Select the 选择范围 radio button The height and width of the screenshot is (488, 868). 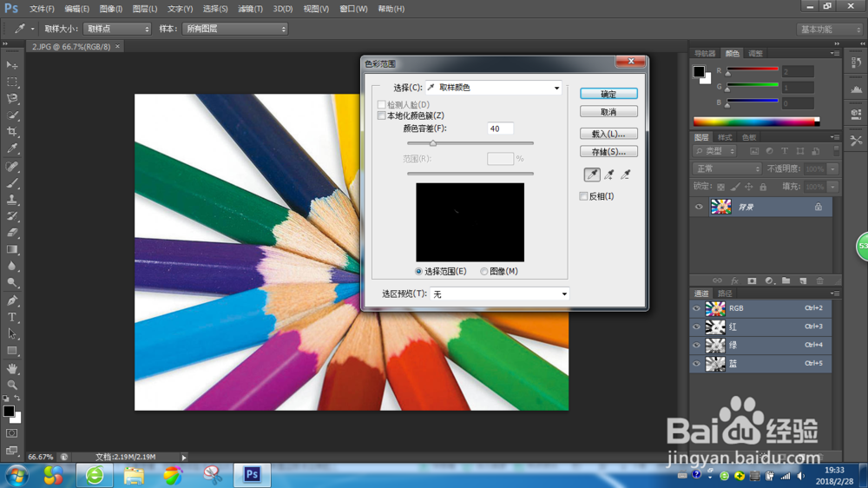(418, 272)
